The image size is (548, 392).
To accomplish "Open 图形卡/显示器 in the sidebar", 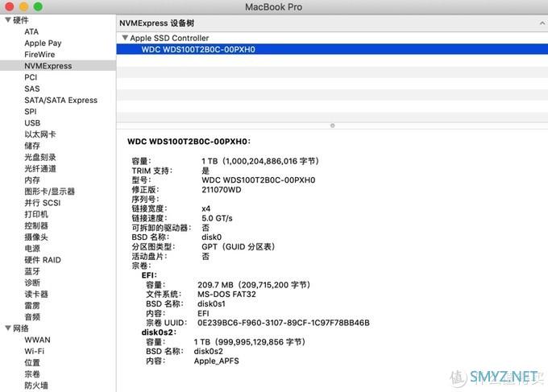I will 49,192.
